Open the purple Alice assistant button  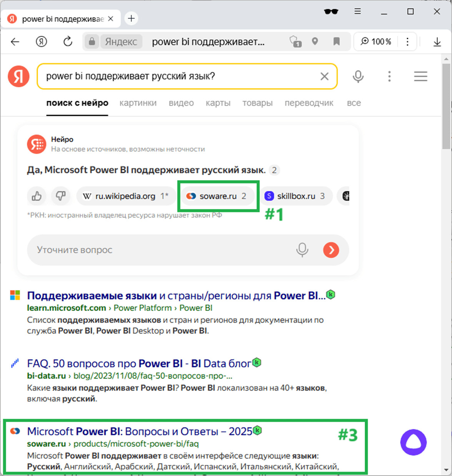point(414,442)
